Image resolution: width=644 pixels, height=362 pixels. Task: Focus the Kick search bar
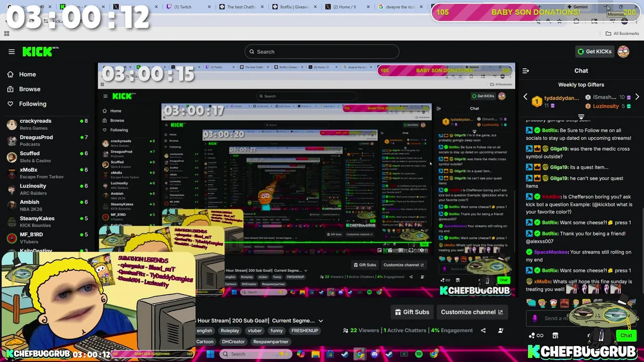tap(322, 51)
